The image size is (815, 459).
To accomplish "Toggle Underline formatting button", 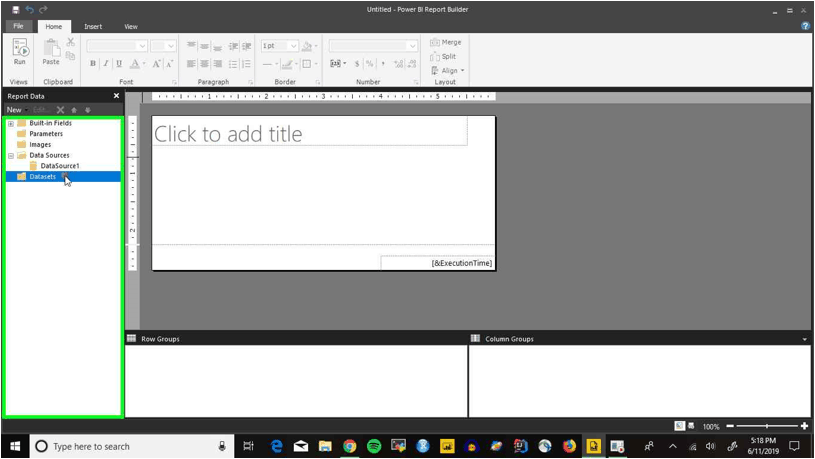I will pos(119,64).
